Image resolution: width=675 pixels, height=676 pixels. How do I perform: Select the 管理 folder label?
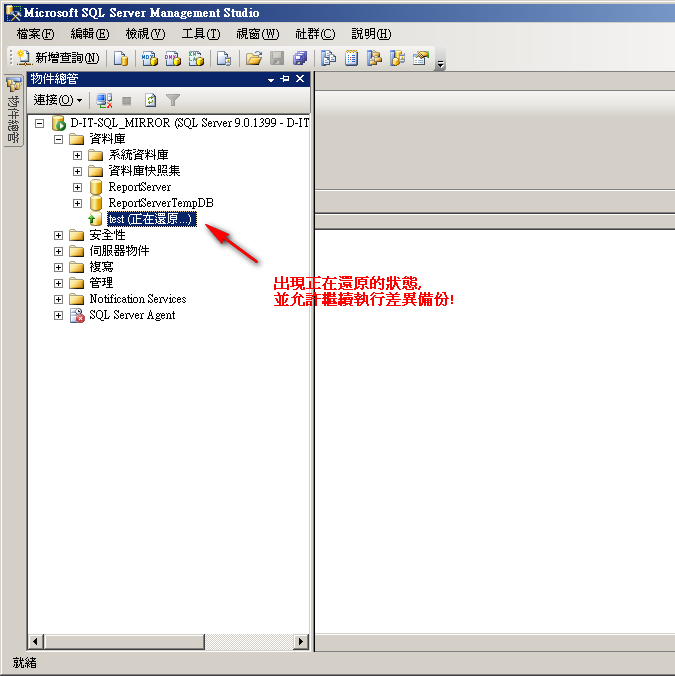click(x=101, y=283)
